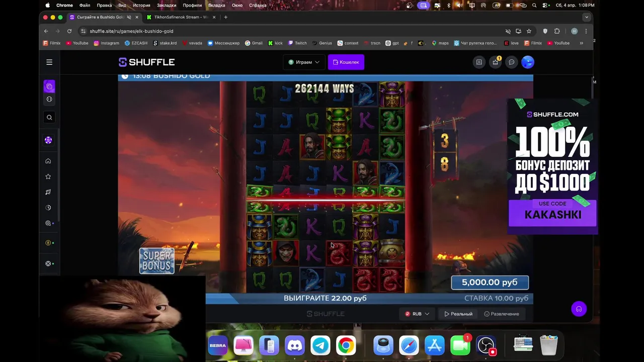Reload the page in Chrome
644x362 pixels.
(69, 31)
